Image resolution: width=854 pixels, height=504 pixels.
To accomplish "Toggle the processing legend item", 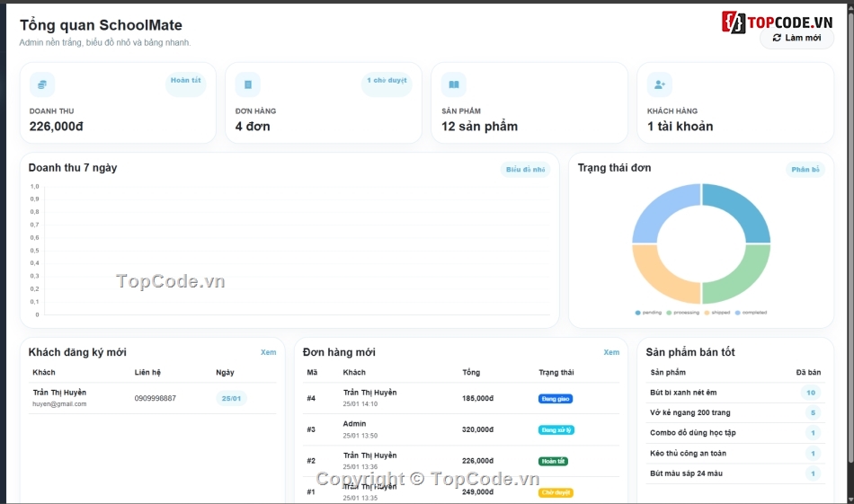I will point(682,313).
